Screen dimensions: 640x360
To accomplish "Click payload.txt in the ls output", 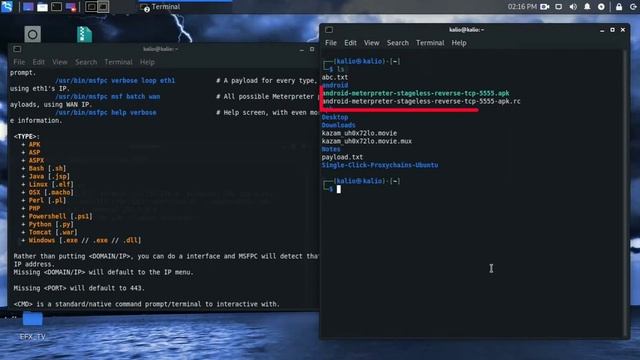I will (342, 157).
